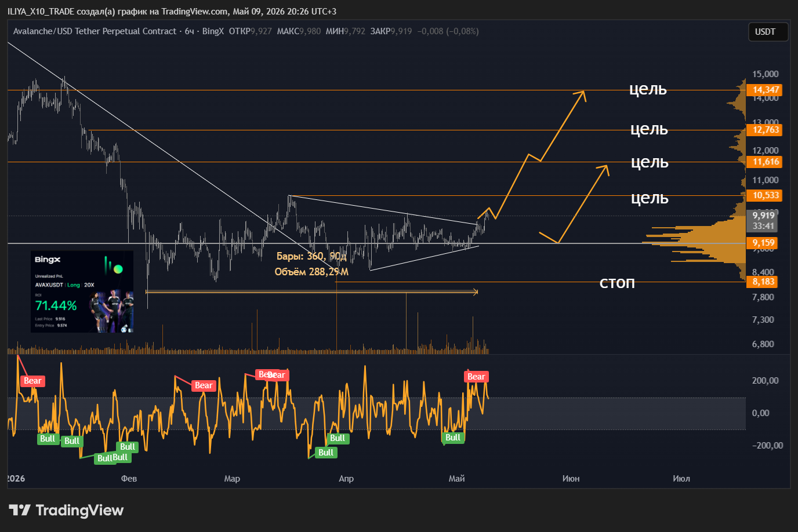Click the ЗАКР 9,919 close value
This screenshot has height=532, width=798.
pos(391,31)
